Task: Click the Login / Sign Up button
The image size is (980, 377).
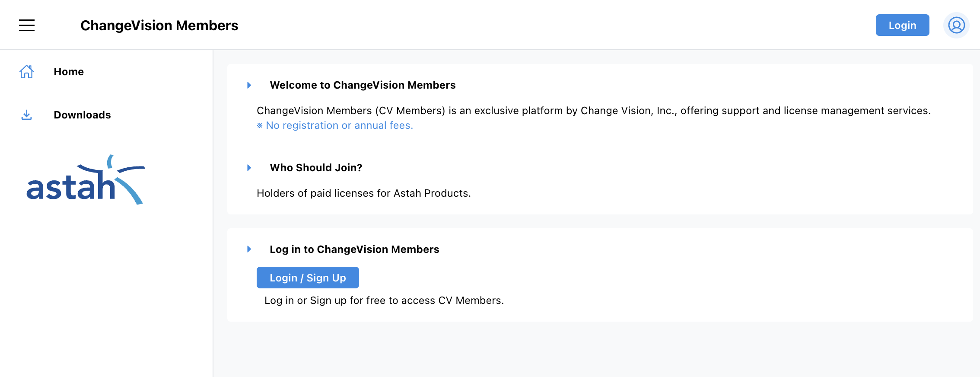Action: pyautogui.click(x=308, y=278)
